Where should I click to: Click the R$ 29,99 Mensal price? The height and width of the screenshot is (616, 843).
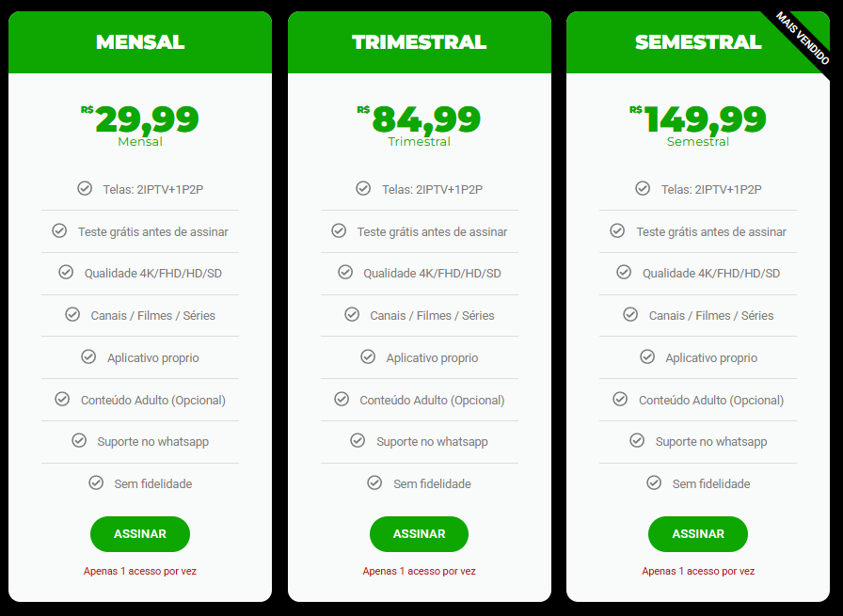(x=140, y=119)
